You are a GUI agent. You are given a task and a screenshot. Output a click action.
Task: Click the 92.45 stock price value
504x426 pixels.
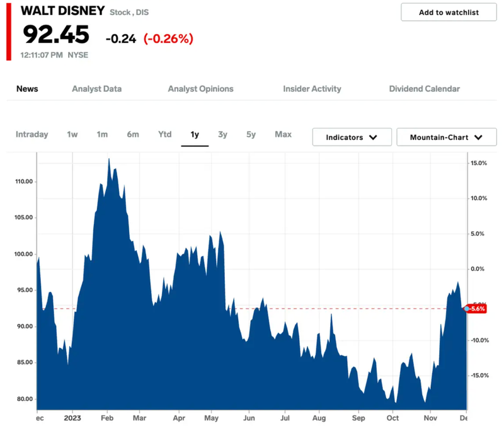pos(56,35)
